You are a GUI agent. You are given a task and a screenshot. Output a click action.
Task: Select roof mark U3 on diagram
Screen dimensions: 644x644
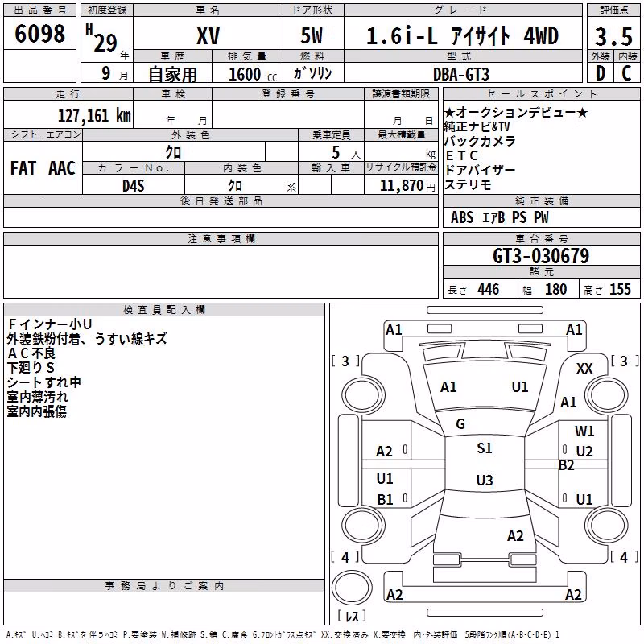tap(485, 480)
